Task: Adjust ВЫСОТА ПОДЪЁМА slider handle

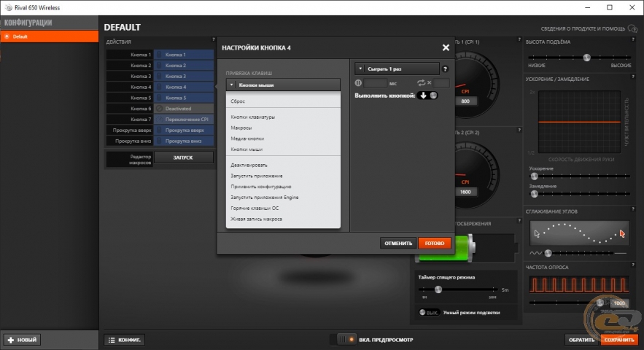Action: (x=586, y=58)
